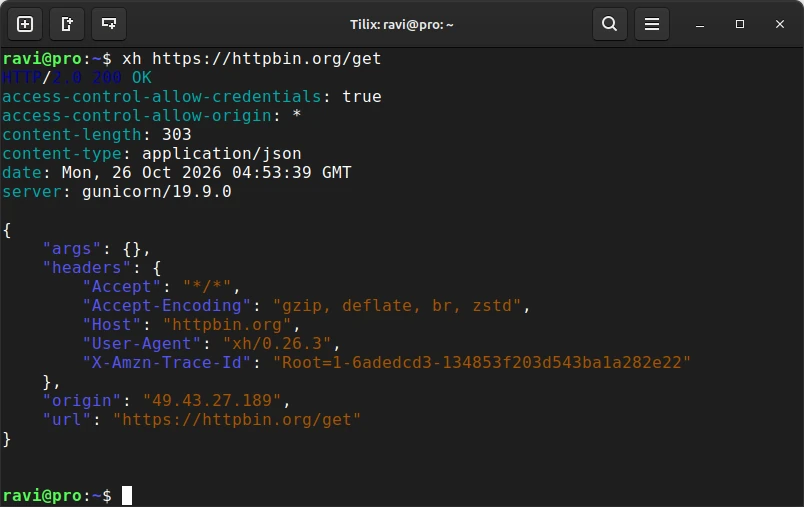
Task: Add terminal to the right icon
Action: (67, 24)
